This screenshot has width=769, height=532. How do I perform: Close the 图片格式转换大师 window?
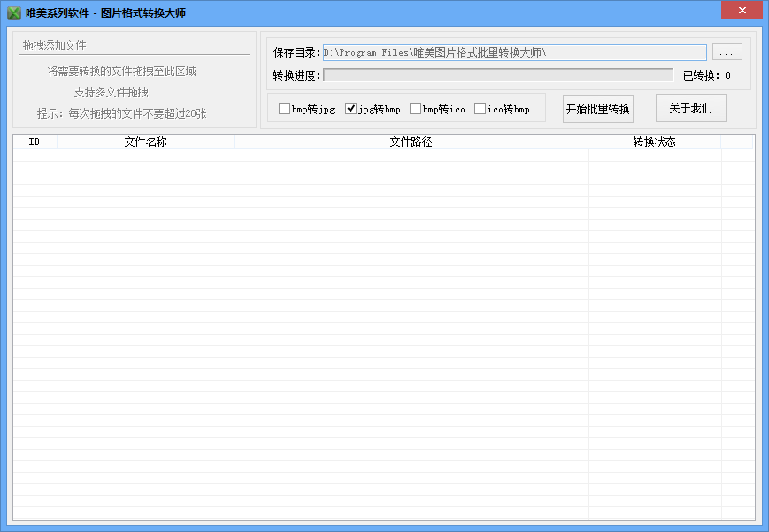pyautogui.click(x=742, y=11)
